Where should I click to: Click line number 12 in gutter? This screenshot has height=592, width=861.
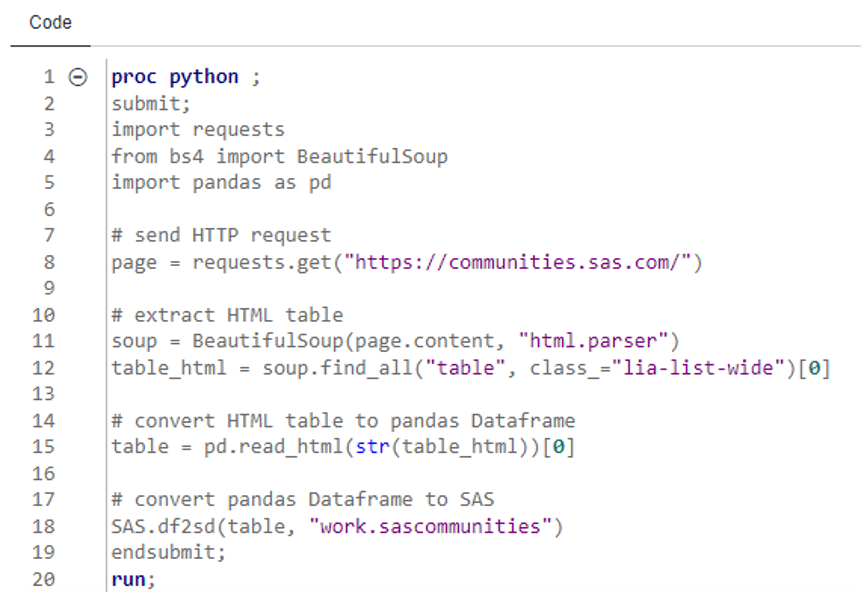44,368
